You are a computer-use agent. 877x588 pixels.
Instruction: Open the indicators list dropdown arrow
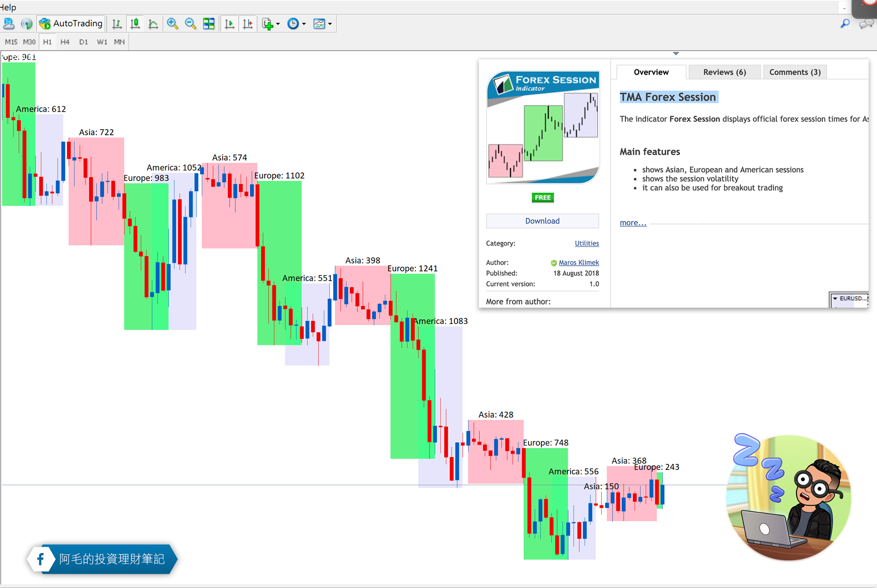pyautogui.click(x=278, y=24)
